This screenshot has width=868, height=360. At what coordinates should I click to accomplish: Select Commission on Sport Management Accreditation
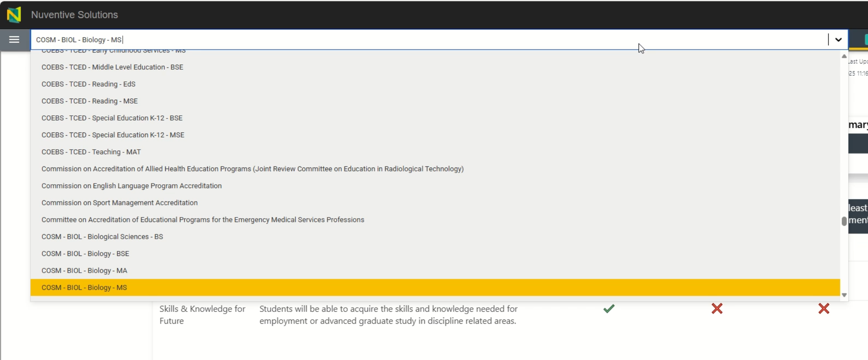(x=435, y=203)
